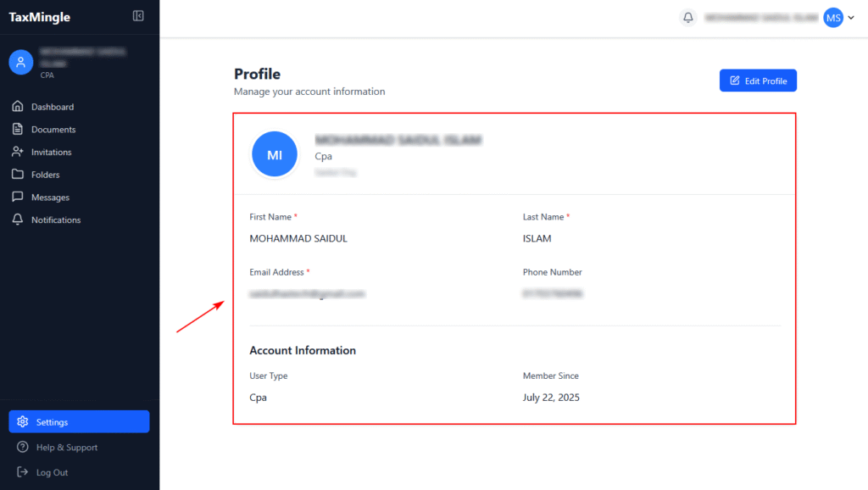The image size is (868, 490).
Task: Collapse the sidebar using the panel icon
Action: (x=138, y=16)
